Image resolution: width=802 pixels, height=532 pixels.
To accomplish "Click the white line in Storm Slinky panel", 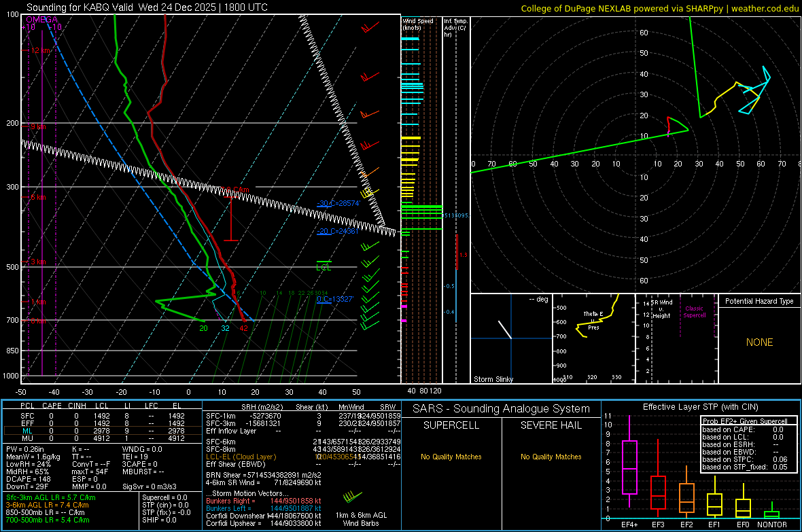I will [505, 330].
